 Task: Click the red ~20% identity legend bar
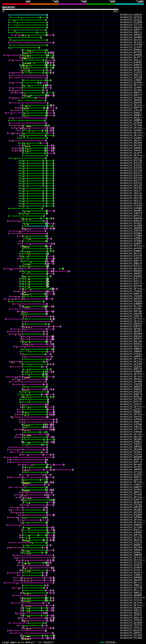pos(16,4)
